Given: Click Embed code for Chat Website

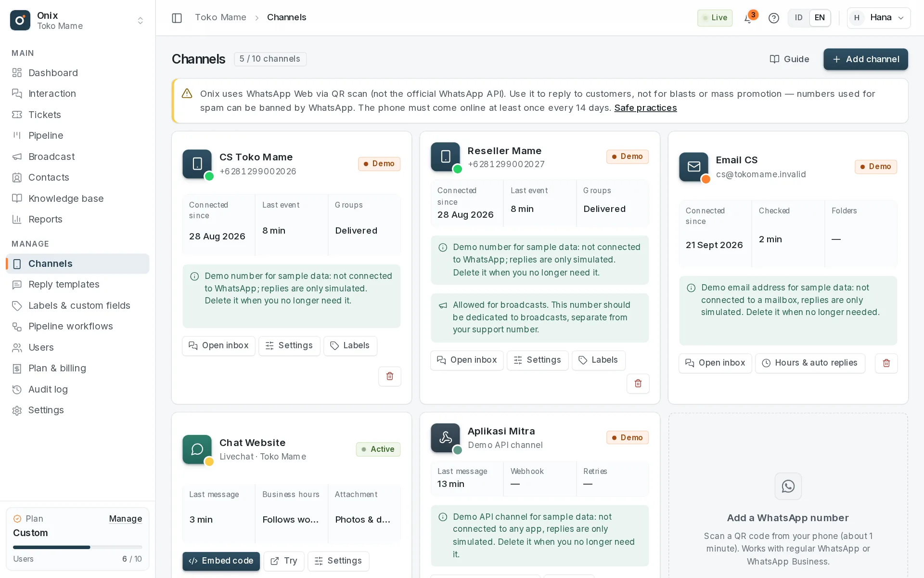Looking at the screenshot, I should [x=221, y=561].
